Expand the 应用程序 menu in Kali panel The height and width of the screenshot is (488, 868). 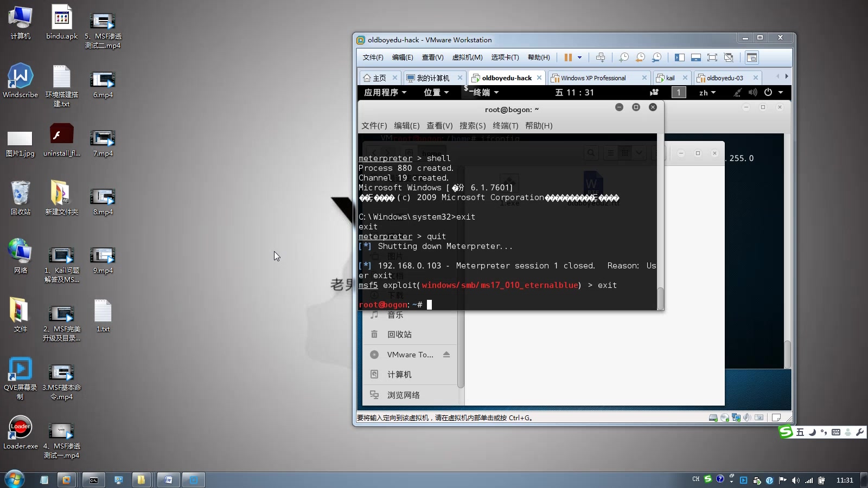coord(385,93)
